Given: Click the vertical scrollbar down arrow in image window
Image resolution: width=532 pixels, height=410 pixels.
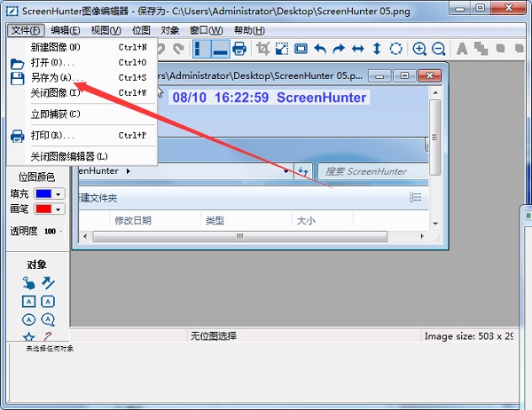Looking at the screenshot, I should click(x=435, y=224).
